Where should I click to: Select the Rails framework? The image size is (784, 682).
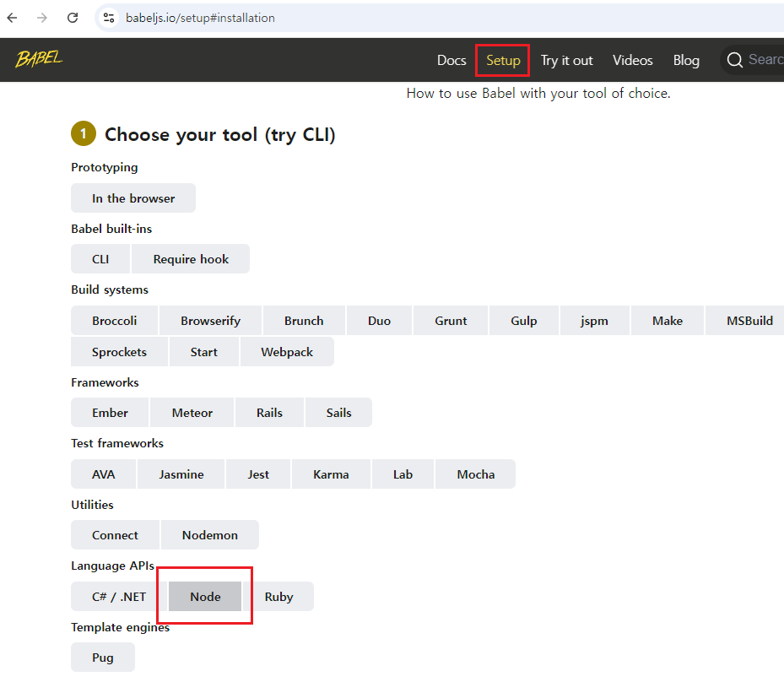point(269,413)
